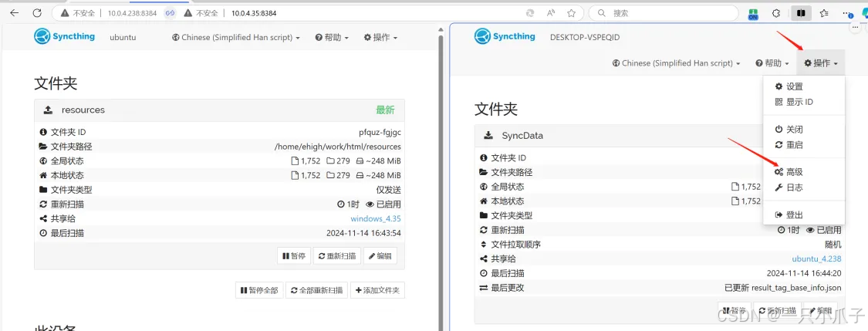This screenshot has height=331, width=868.
Task: Open the favorites list icon
Action: point(824,12)
